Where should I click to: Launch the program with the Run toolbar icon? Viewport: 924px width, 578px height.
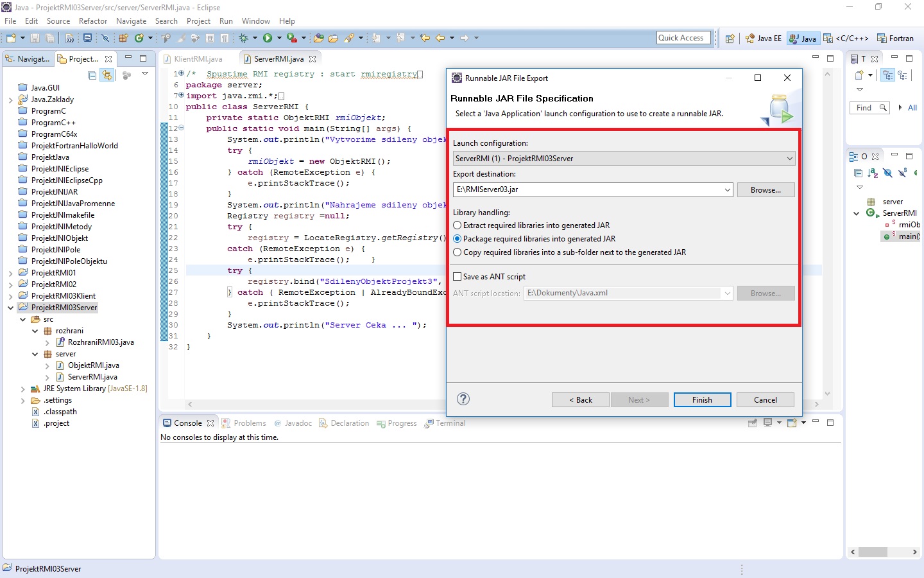pyautogui.click(x=268, y=38)
